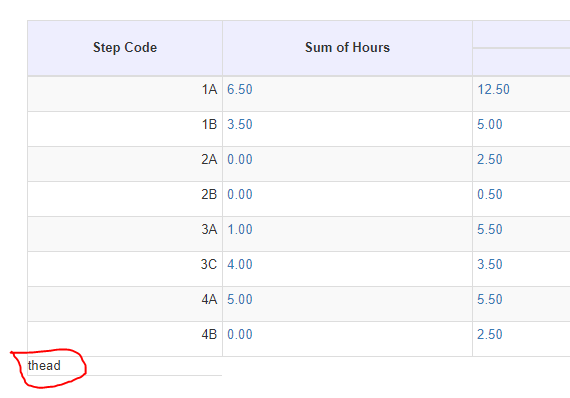Open the 5.50 third-column link in row 4A
The width and height of the screenshot is (570, 398).
(490, 299)
